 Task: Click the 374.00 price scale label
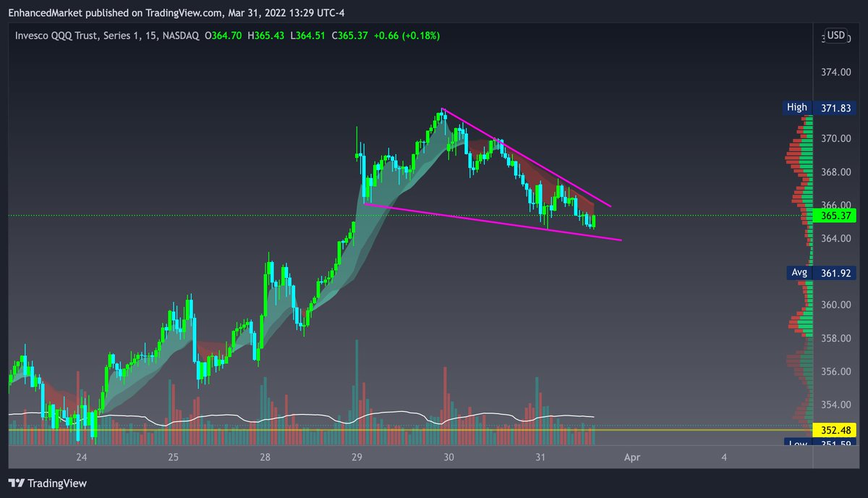(x=835, y=72)
